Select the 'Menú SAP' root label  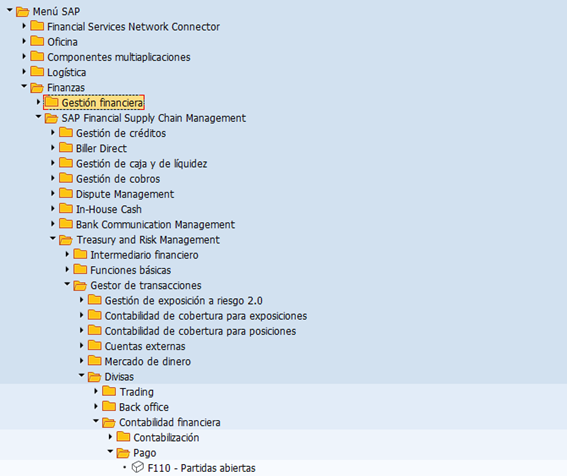(x=56, y=12)
